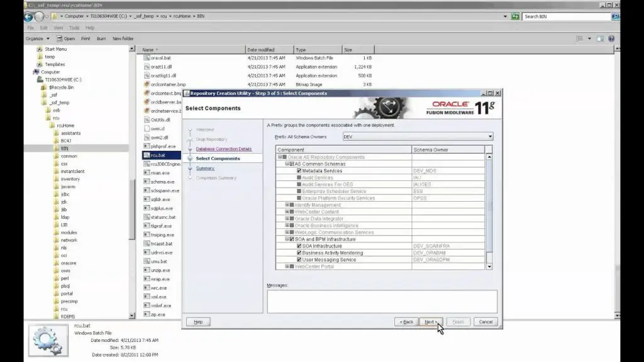
Task: Toggle the preview pane icon in Explorer toolbar
Action: click(600, 38)
